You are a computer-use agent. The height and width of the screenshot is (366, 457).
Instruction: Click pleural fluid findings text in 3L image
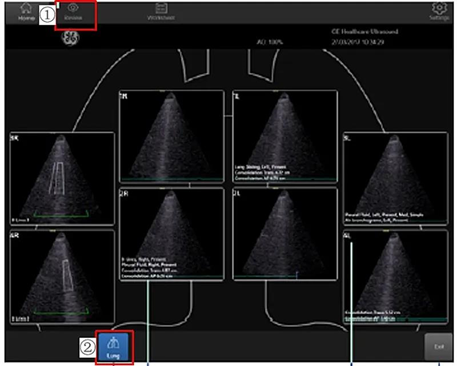[x=384, y=215]
